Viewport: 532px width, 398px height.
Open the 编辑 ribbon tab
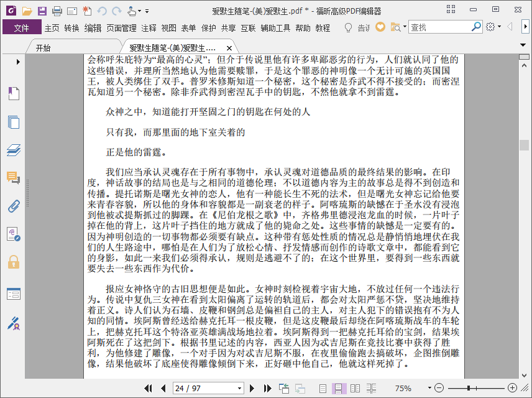pyautogui.click(x=93, y=28)
